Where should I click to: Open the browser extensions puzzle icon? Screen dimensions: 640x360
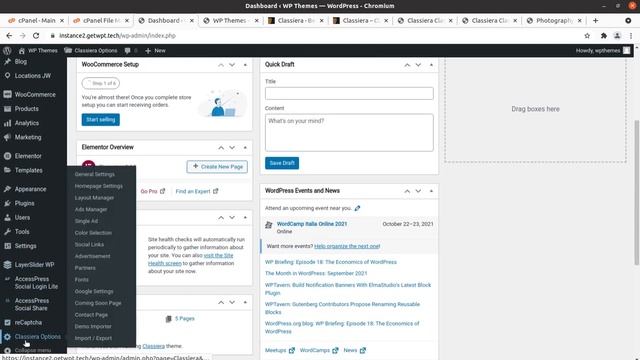[604, 36]
